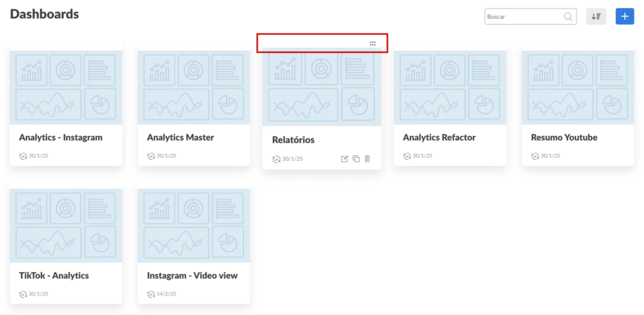The height and width of the screenshot is (315, 644).
Task: Open Instagram - Video view thumbnail
Action: pos(194,224)
